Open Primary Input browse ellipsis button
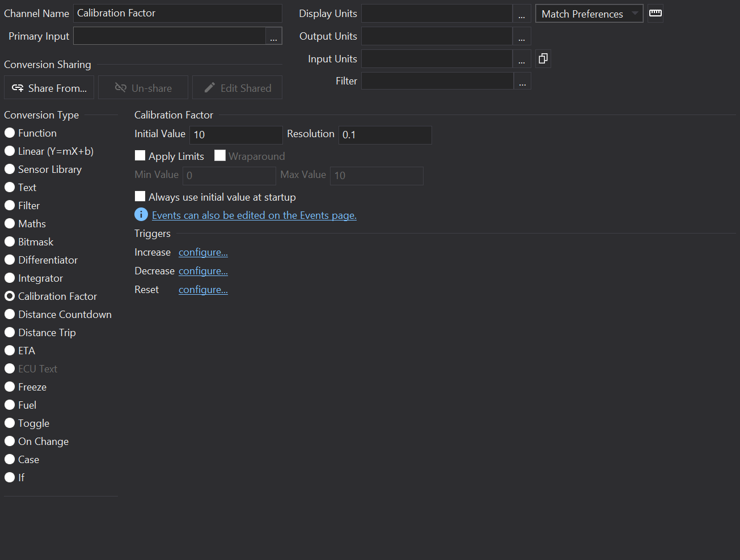 [273, 36]
